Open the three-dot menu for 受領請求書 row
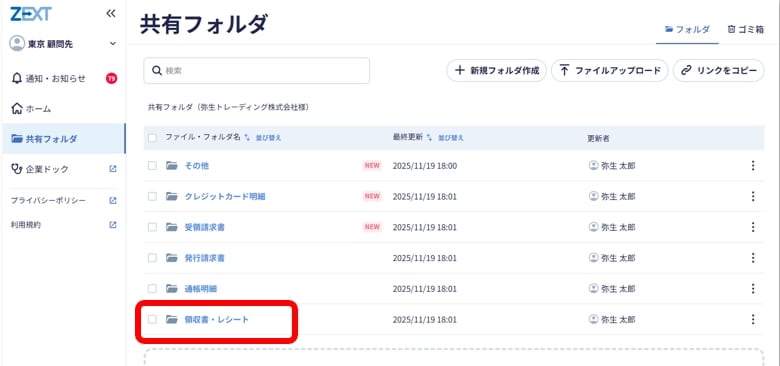 [x=753, y=227]
